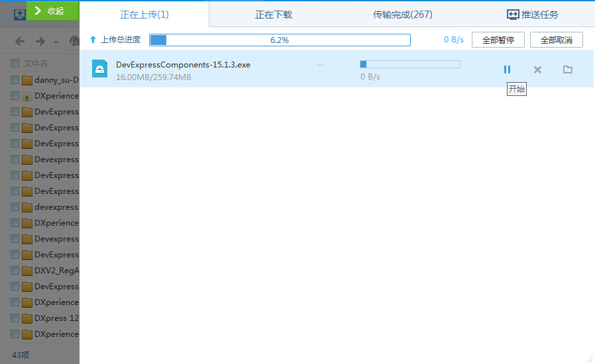Cancel the DevExpressComponents upload with X
The width and height of the screenshot is (595, 364).
pos(537,69)
